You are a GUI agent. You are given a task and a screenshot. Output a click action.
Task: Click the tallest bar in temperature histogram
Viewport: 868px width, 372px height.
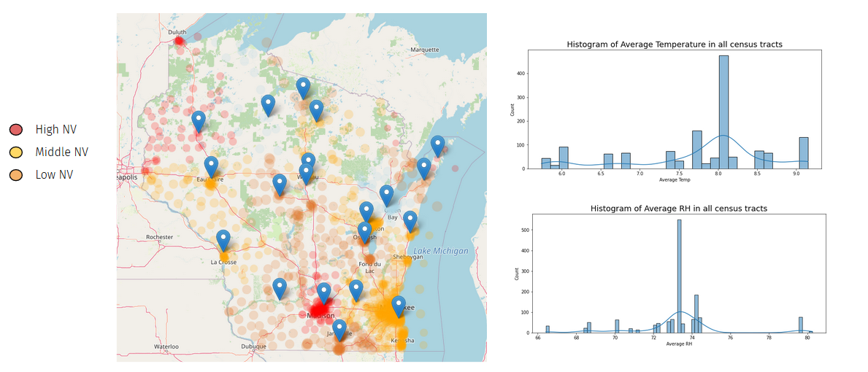[x=723, y=112]
